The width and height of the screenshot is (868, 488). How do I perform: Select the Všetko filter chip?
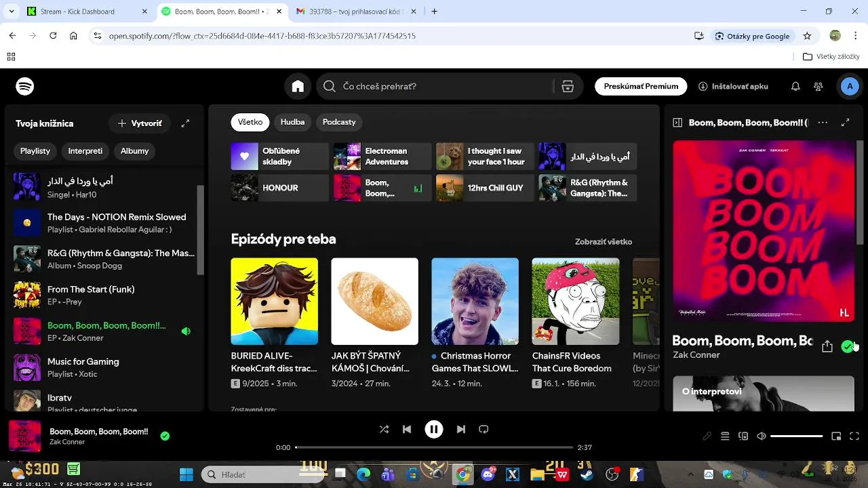(250, 122)
